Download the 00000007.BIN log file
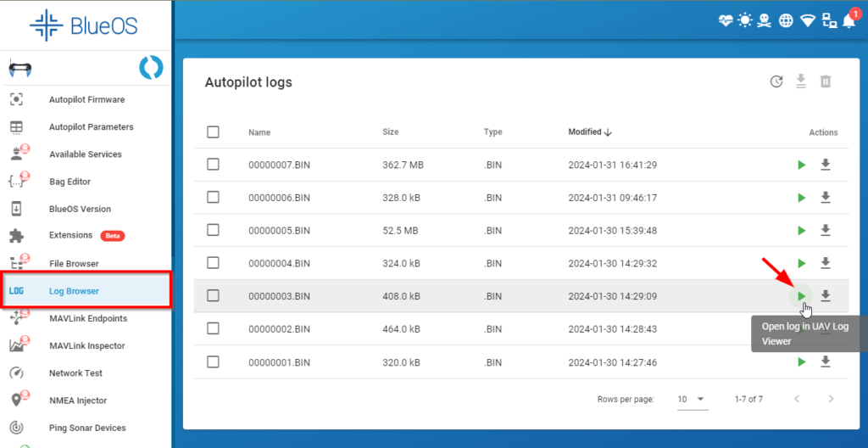 pos(826,165)
